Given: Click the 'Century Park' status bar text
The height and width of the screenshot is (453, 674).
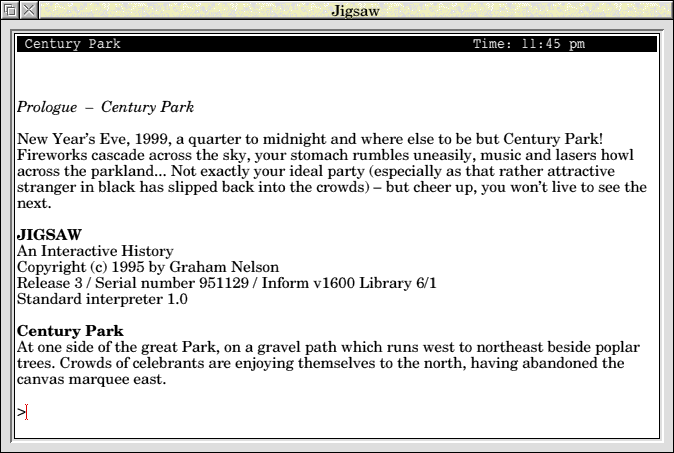Looking at the screenshot, I should [72, 43].
